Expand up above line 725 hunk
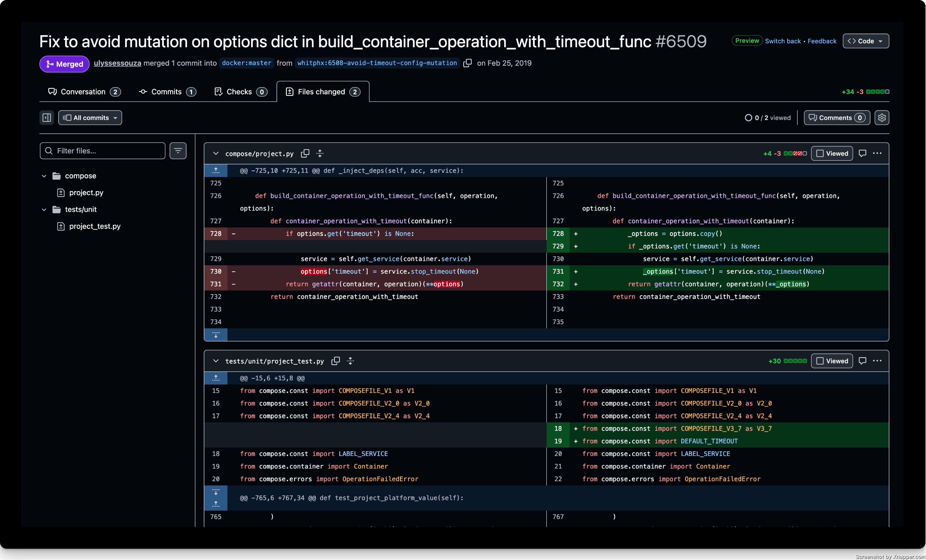 point(216,171)
